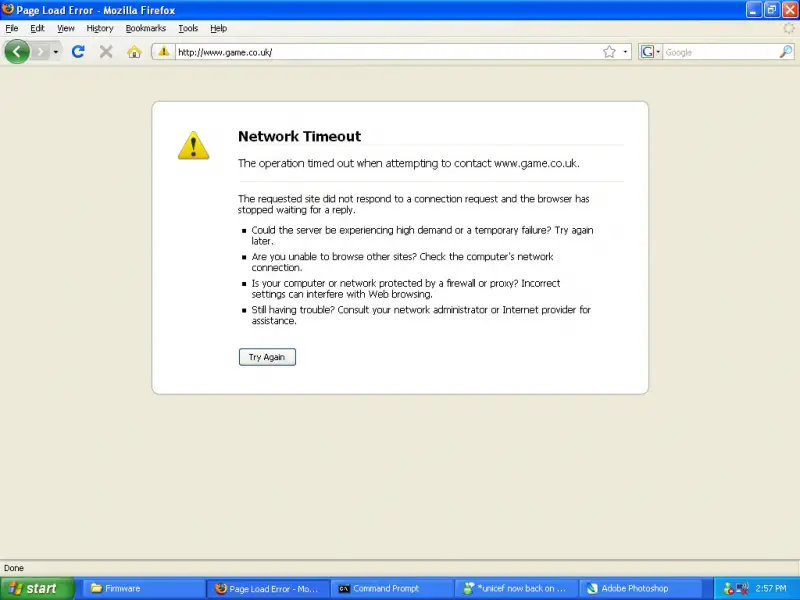Click the warning site identity icon in address bar
The height and width of the screenshot is (600, 800).
click(163, 52)
